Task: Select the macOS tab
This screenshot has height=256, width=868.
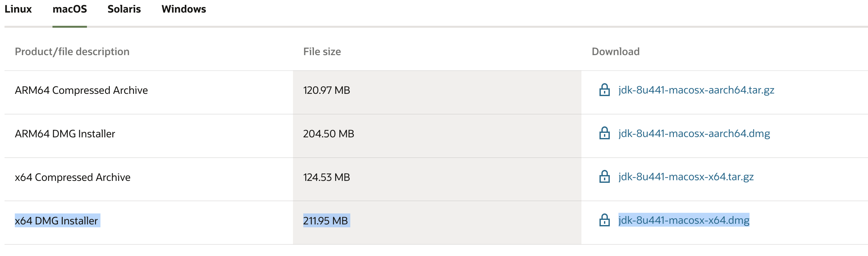Action: click(70, 9)
